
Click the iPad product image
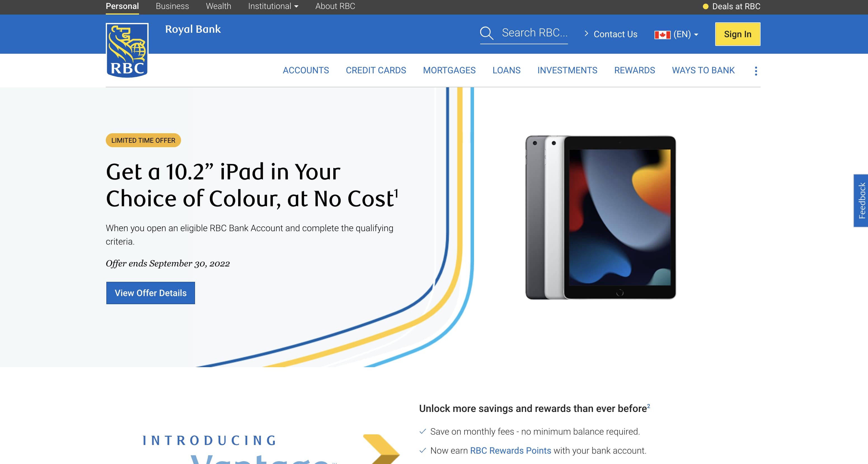600,217
